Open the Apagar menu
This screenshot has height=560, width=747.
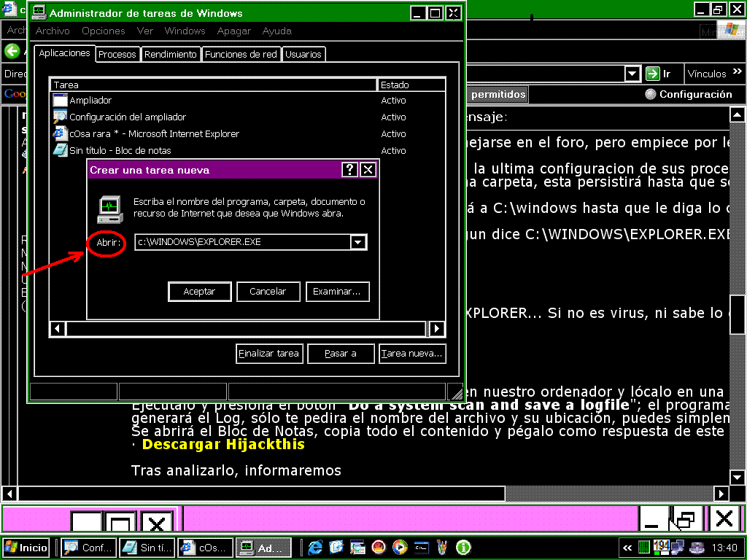pos(233,31)
